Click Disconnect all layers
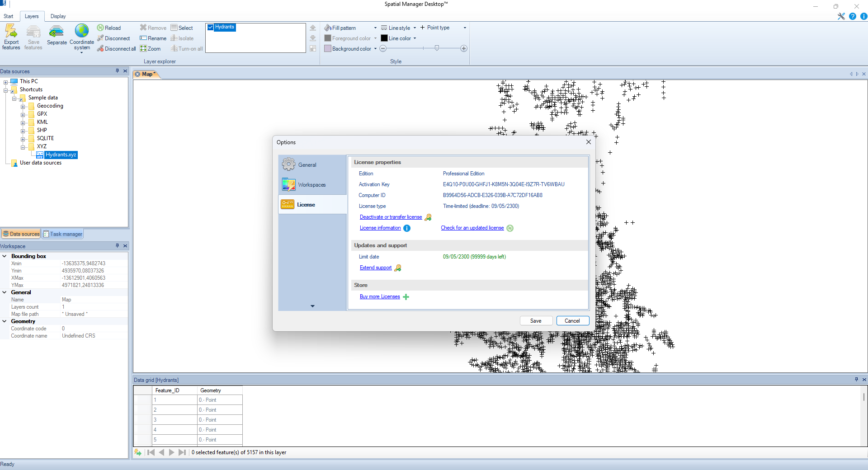This screenshot has height=470, width=868. [x=116, y=49]
